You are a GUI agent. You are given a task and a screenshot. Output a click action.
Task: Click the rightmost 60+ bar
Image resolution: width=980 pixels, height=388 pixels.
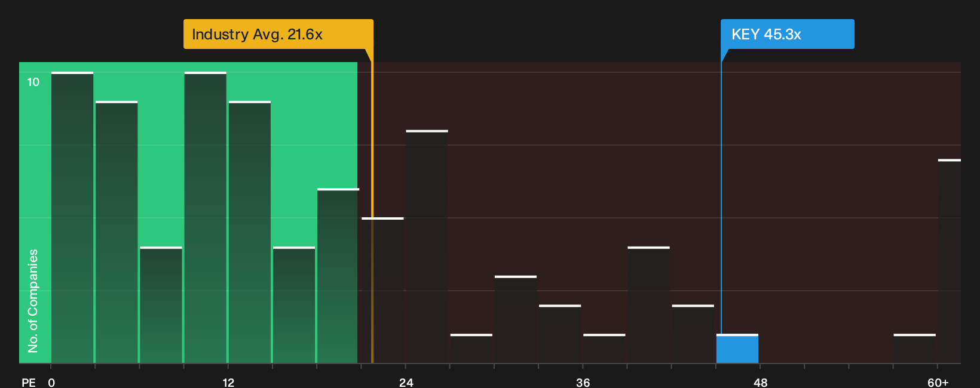pos(950,261)
